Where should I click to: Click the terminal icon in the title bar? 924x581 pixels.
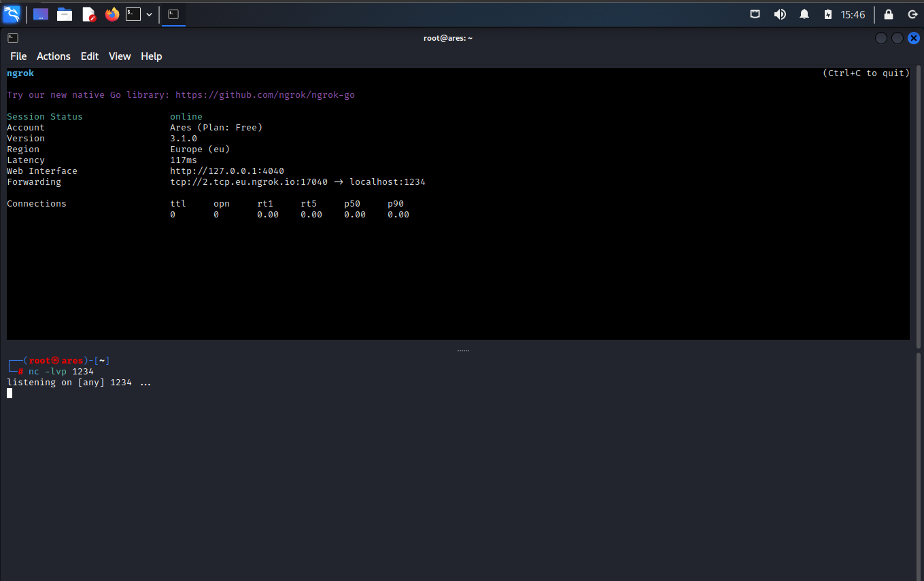click(13, 38)
